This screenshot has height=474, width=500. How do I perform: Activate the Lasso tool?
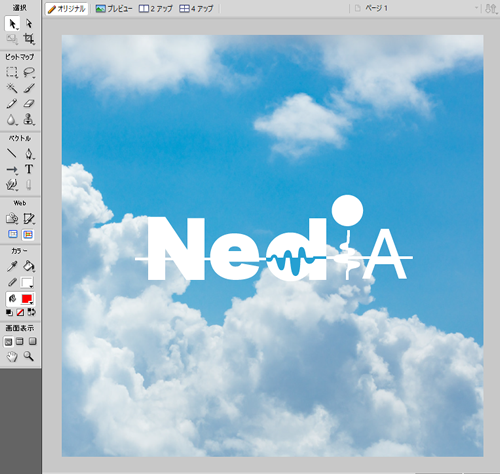(x=29, y=72)
